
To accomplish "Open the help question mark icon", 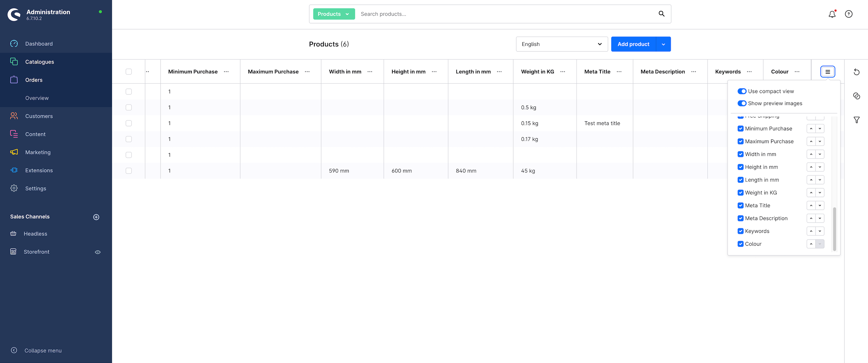I will tap(848, 14).
